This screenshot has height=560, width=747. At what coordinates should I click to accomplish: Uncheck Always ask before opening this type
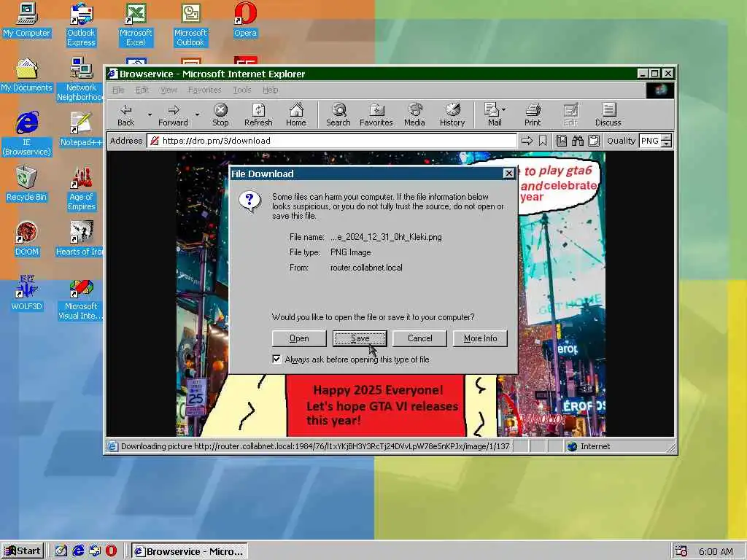coord(276,359)
